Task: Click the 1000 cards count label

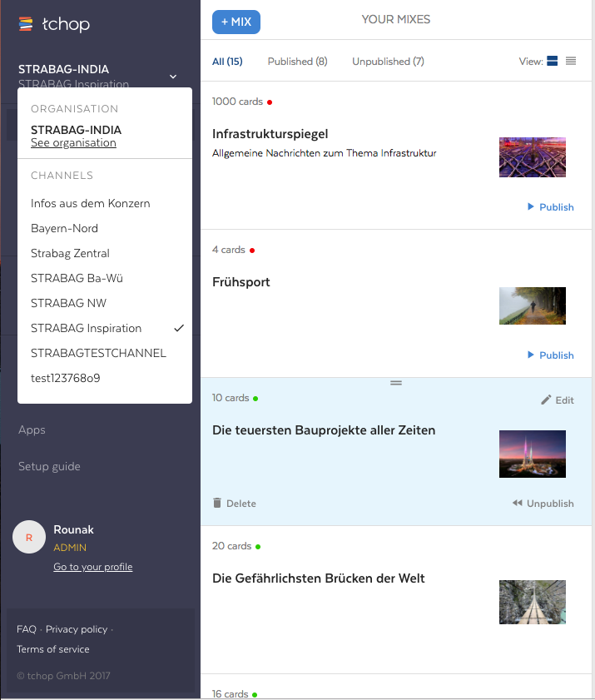Action: [237, 102]
